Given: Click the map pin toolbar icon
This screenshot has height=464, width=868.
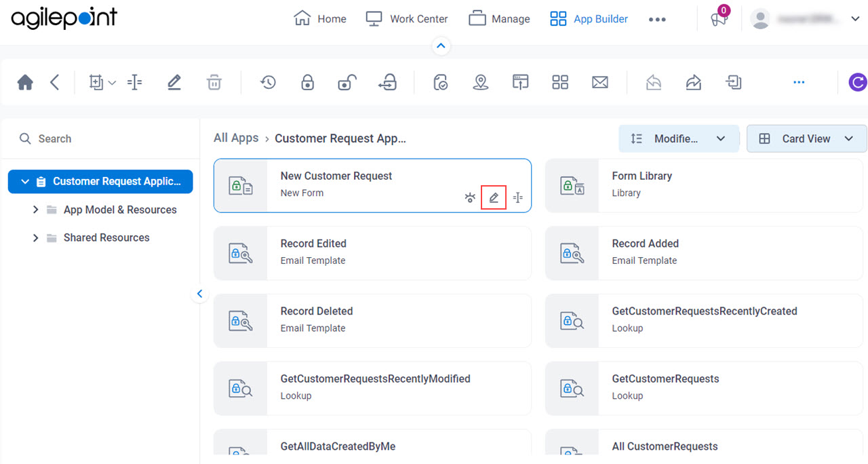Looking at the screenshot, I should [x=481, y=83].
